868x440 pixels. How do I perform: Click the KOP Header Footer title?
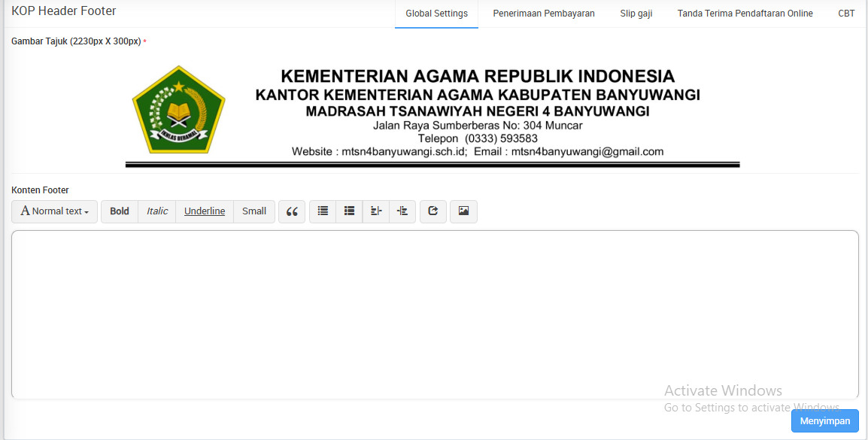tap(64, 11)
